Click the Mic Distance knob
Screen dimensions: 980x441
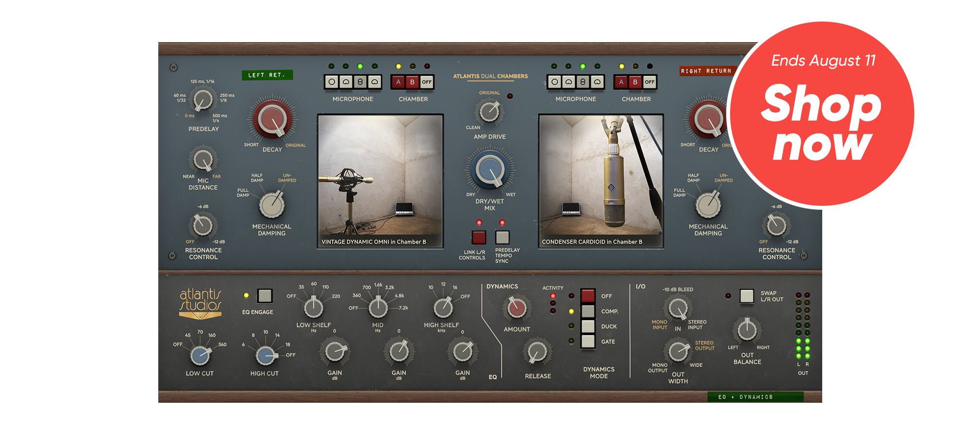pos(203,160)
